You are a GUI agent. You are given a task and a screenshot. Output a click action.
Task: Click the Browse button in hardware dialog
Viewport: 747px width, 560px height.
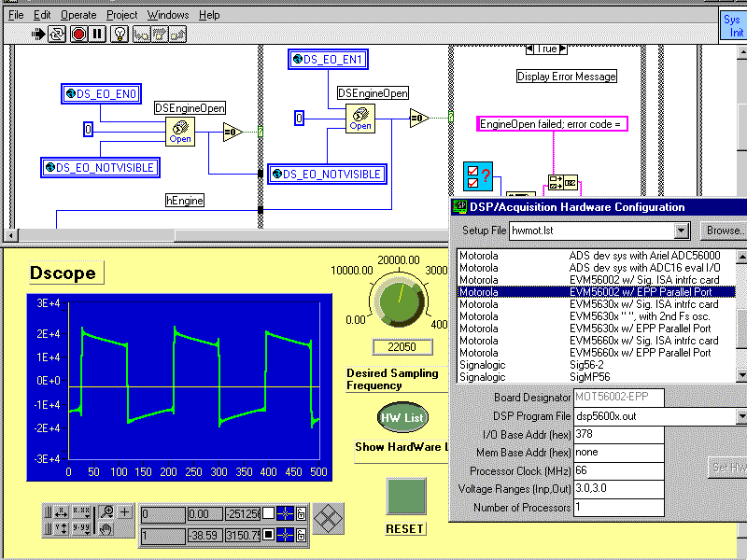724,231
